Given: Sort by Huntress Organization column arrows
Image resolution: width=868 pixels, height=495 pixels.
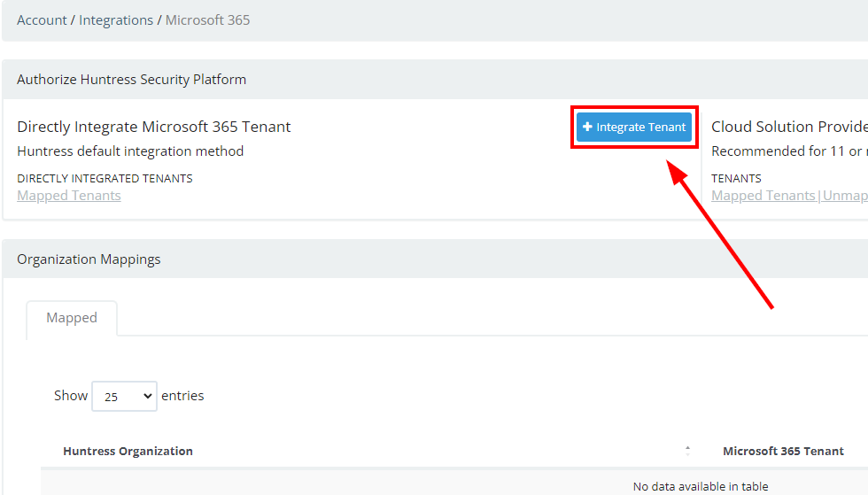Looking at the screenshot, I should 687,451.
